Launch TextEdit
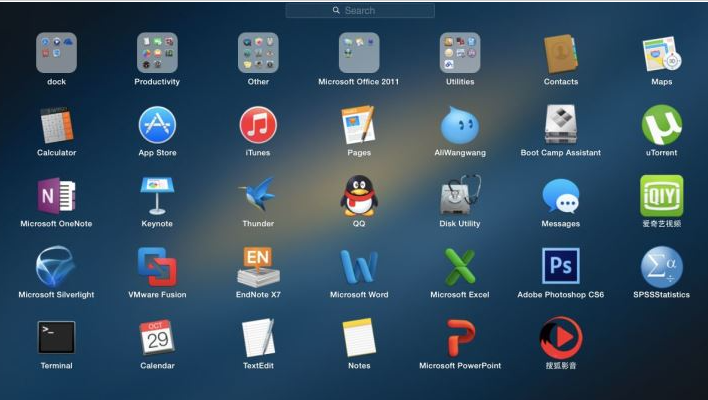The width and height of the screenshot is (708, 400). (258, 338)
